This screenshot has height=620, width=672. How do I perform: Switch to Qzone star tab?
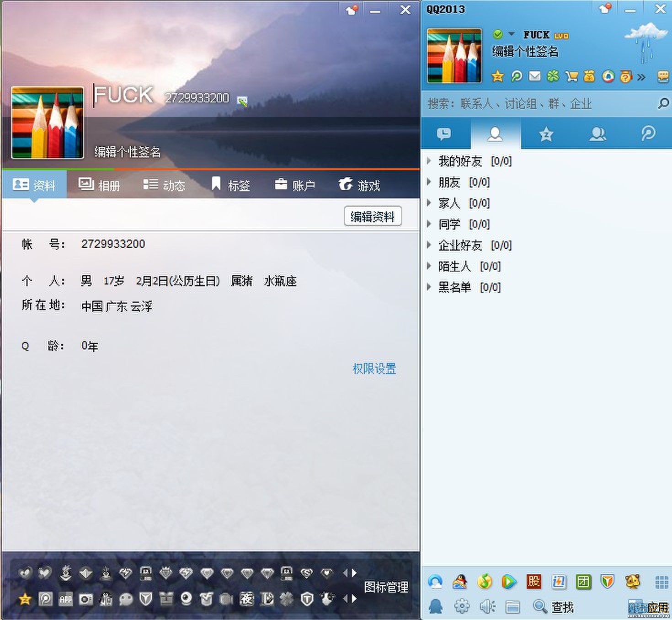pos(546,134)
